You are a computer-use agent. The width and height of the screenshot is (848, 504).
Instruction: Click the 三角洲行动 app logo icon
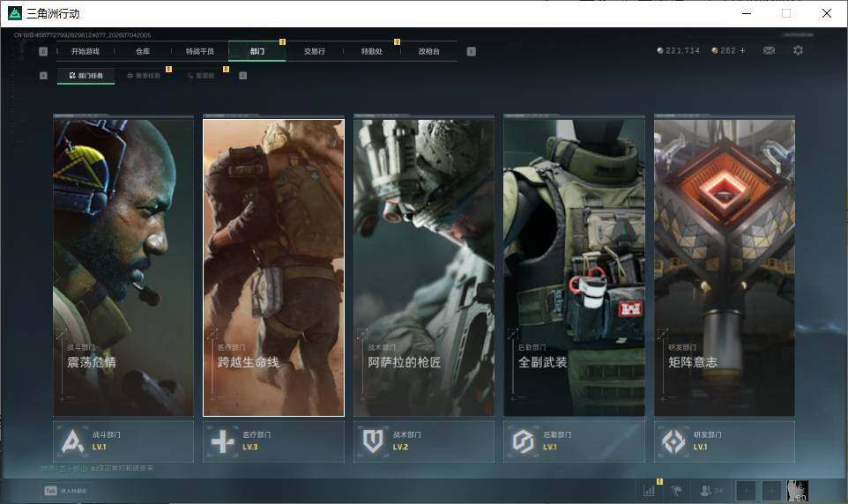[x=15, y=13]
